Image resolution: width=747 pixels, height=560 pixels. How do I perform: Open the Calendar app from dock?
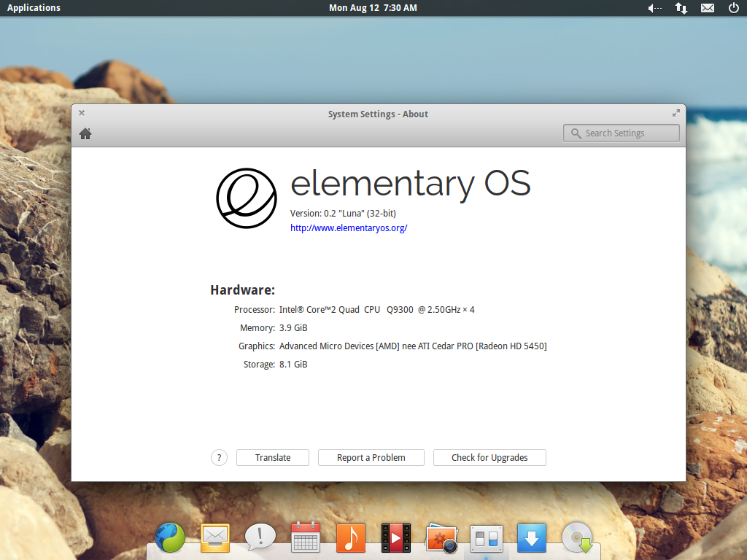[306, 537]
